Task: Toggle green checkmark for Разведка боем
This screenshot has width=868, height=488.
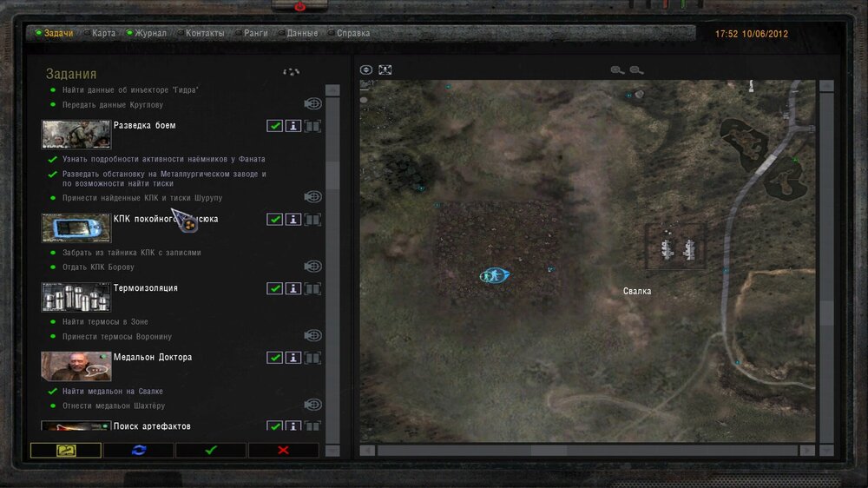Action: [274, 126]
